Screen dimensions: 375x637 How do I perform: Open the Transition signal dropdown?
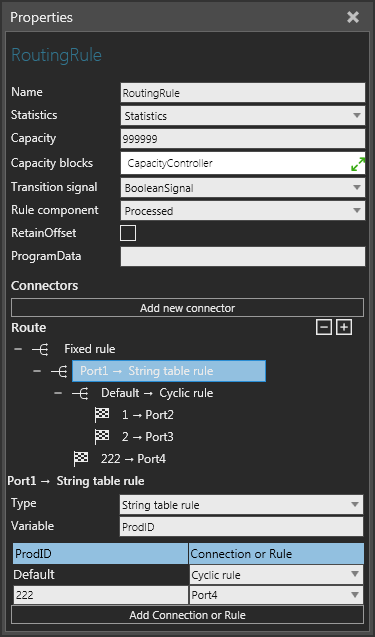click(243, 188)
